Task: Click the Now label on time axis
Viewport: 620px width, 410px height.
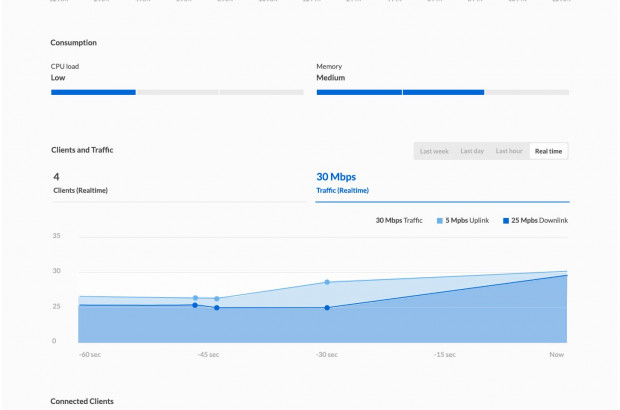Action: [556, 354]
